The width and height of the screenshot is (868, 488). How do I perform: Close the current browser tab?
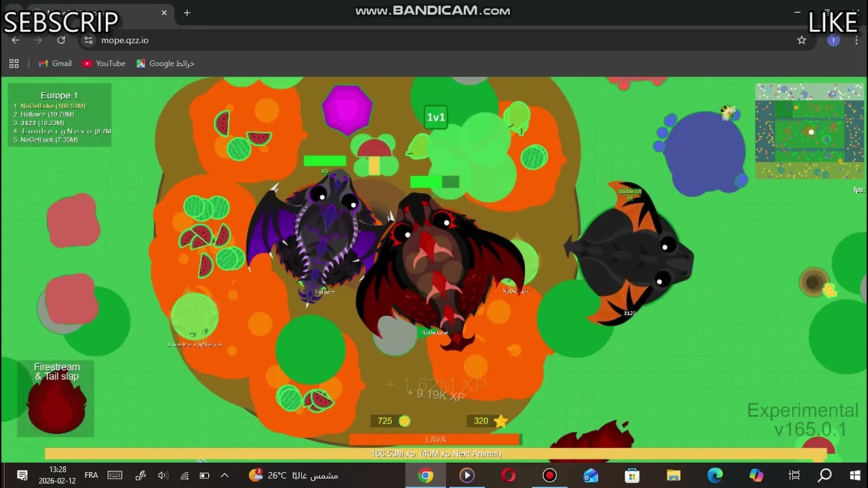164,12
